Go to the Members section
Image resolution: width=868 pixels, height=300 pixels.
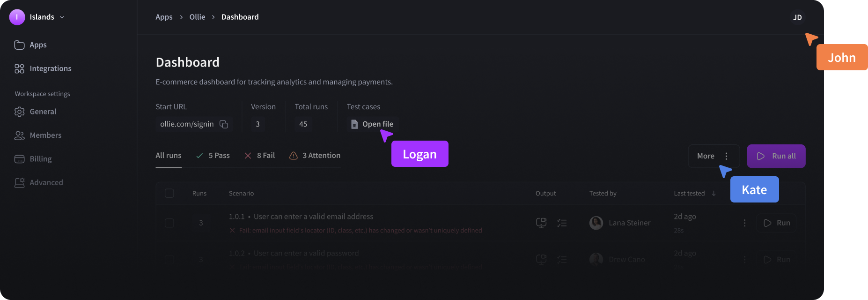tap(45, 135)
